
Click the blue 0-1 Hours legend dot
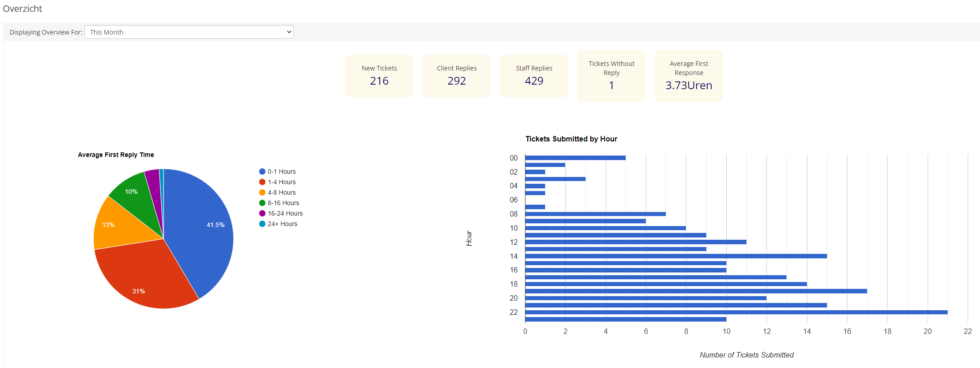point(262,171)
